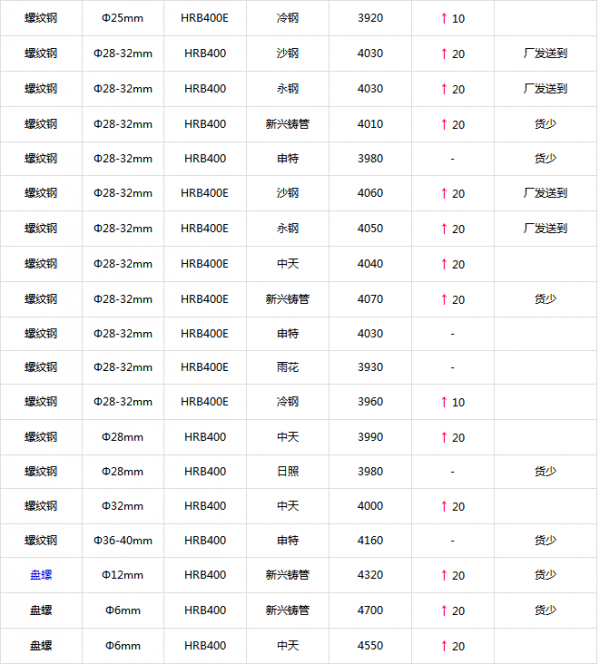
Task: Click 厂发送到 note in the 4060 row
Action: click(545, 193)
